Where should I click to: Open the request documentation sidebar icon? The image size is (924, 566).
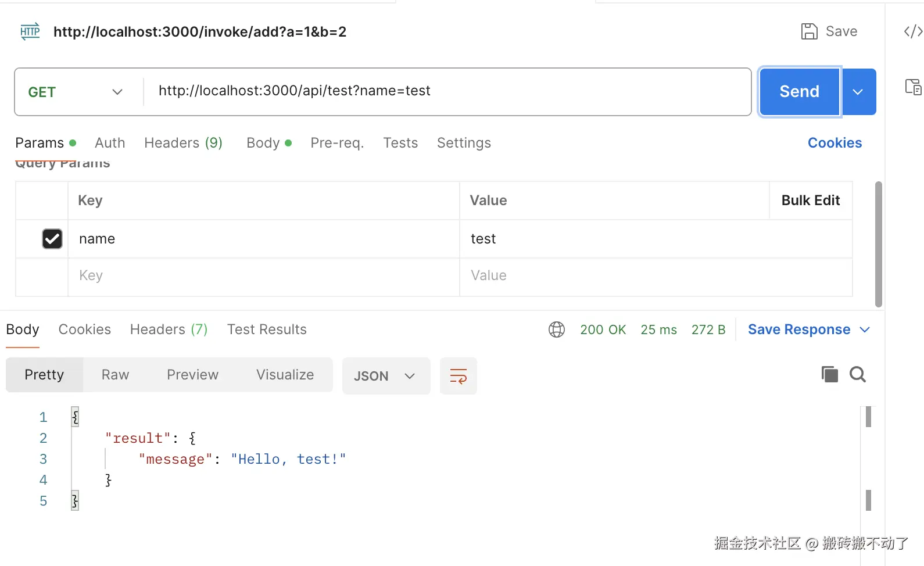913,87
